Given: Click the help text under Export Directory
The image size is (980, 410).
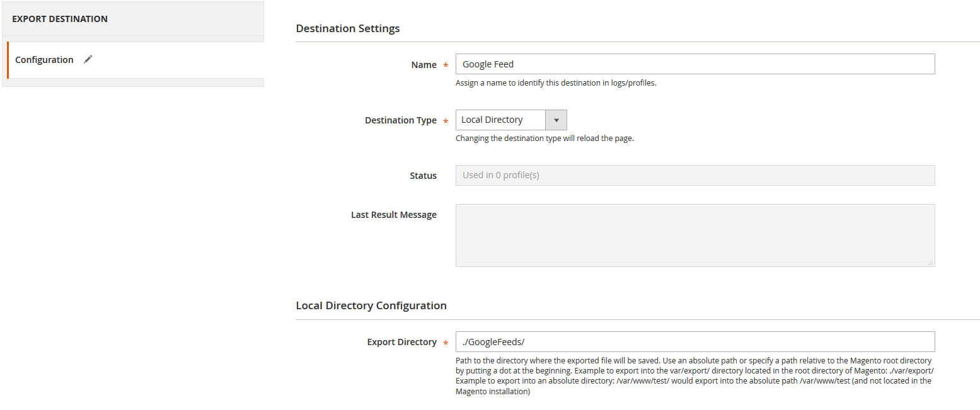Looking at the screenshot, I should point(693,376).
